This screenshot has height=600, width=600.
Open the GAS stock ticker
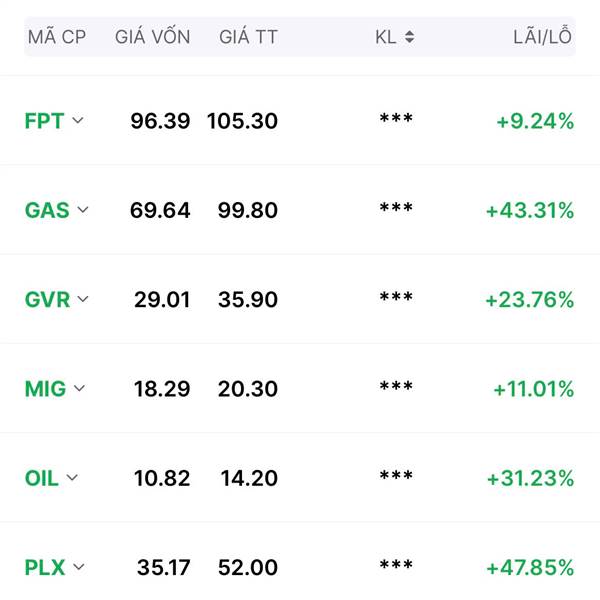47,211
